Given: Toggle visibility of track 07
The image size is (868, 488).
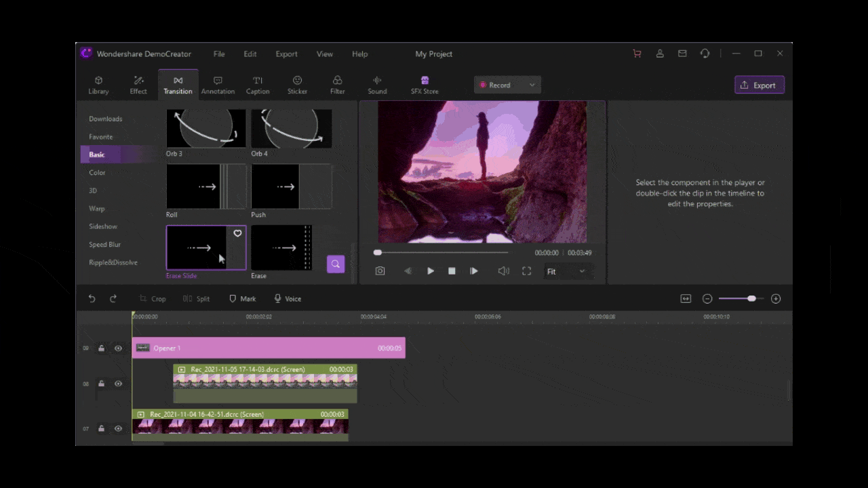Looking at the screenshot, I should (118, 428).
